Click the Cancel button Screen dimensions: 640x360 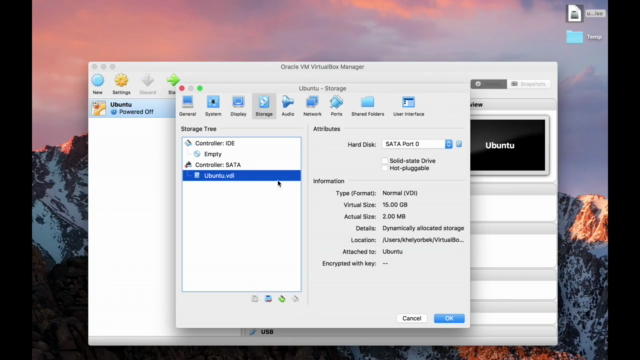click(411, 318)
